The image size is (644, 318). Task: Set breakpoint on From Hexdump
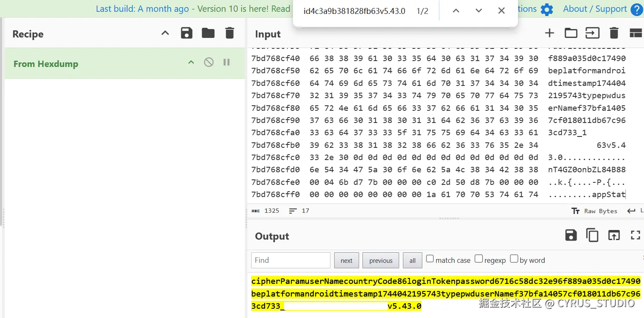(x=227, y=62)
